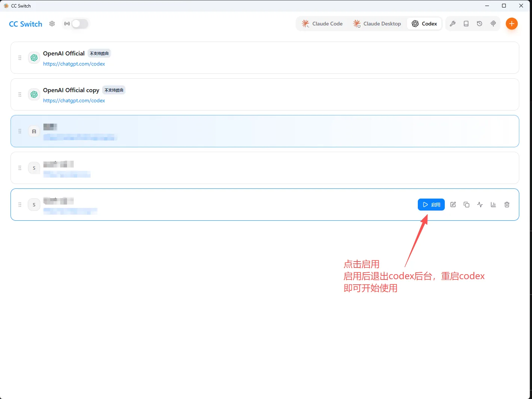The image size is (532, 399).
Task: Open the book prompts icon
Action: click(466, 24)
